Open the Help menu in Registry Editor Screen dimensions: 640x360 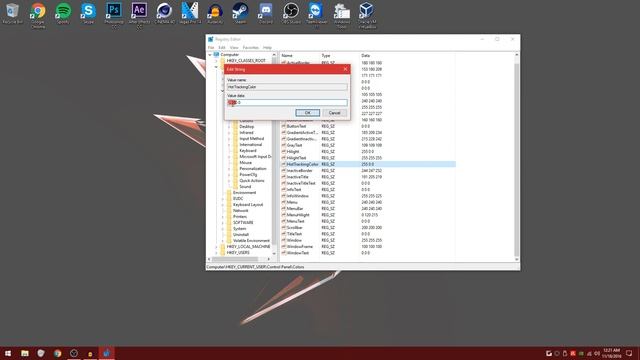tap(267, 48)
